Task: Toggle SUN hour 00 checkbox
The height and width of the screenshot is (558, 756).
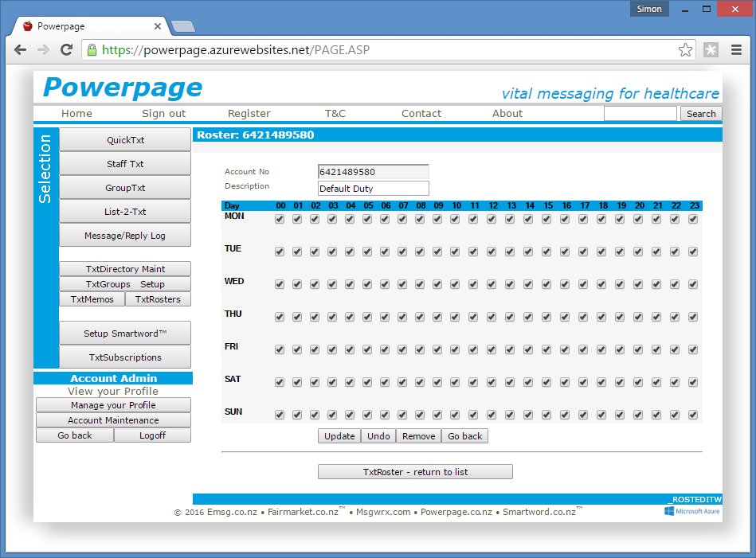Action: [x=280, y=415]
